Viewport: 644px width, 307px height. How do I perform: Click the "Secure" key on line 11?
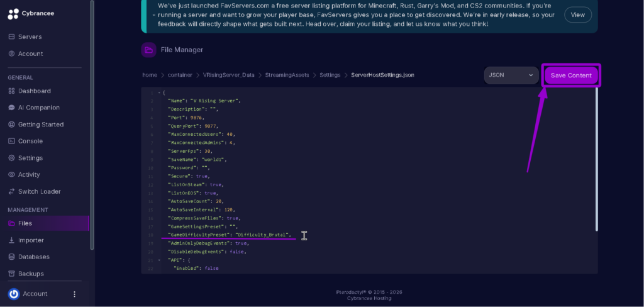(x=179, y=176)
